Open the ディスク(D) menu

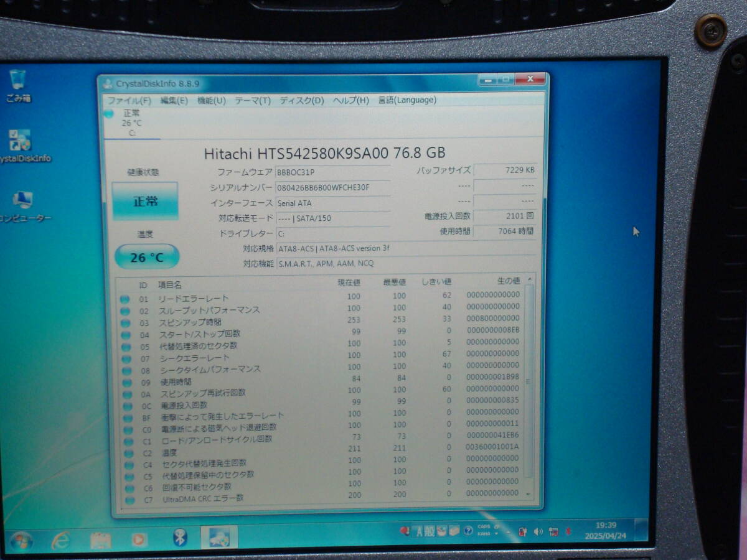click(301, 100)
